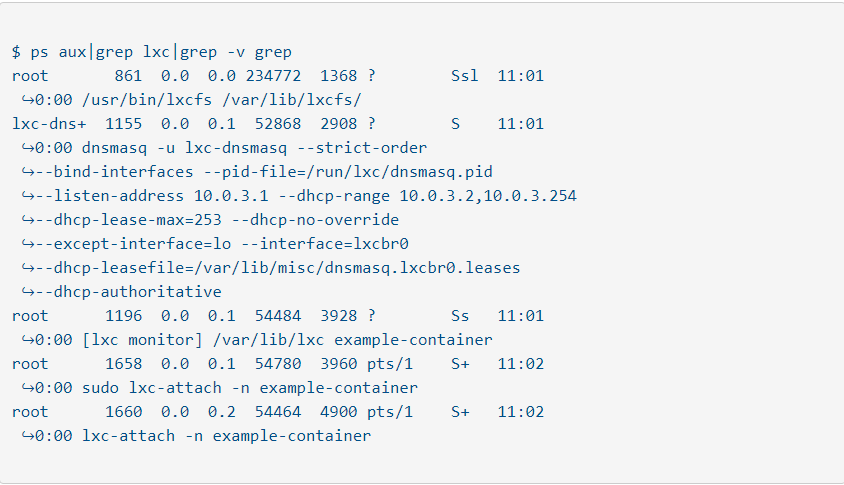Click the '--except-interface=lo' option
Image resolution: width=844 pixels, height=485 pixels.
(x=133, y=244)
